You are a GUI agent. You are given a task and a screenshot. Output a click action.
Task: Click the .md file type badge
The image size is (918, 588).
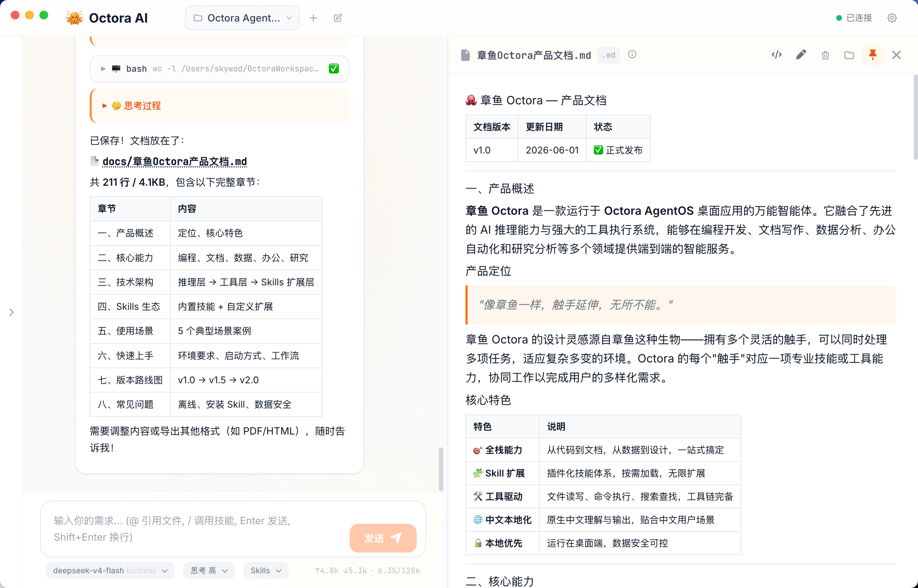[x=609, y=55]
